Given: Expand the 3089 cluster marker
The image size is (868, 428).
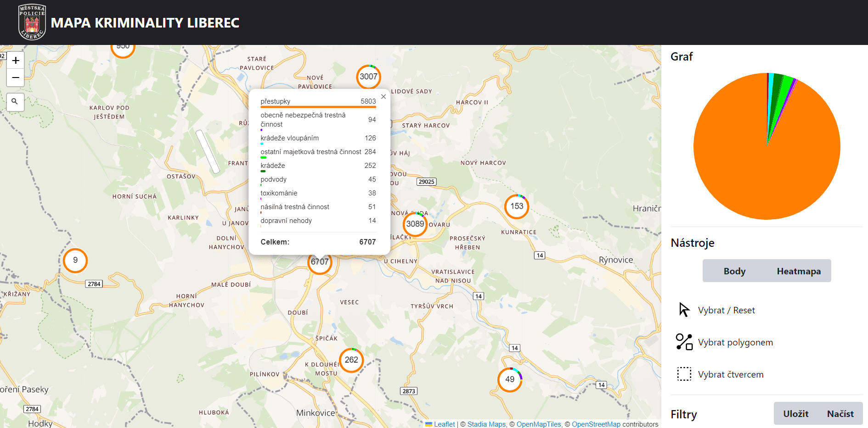Looking at the screenshot, I should point(415,224).
